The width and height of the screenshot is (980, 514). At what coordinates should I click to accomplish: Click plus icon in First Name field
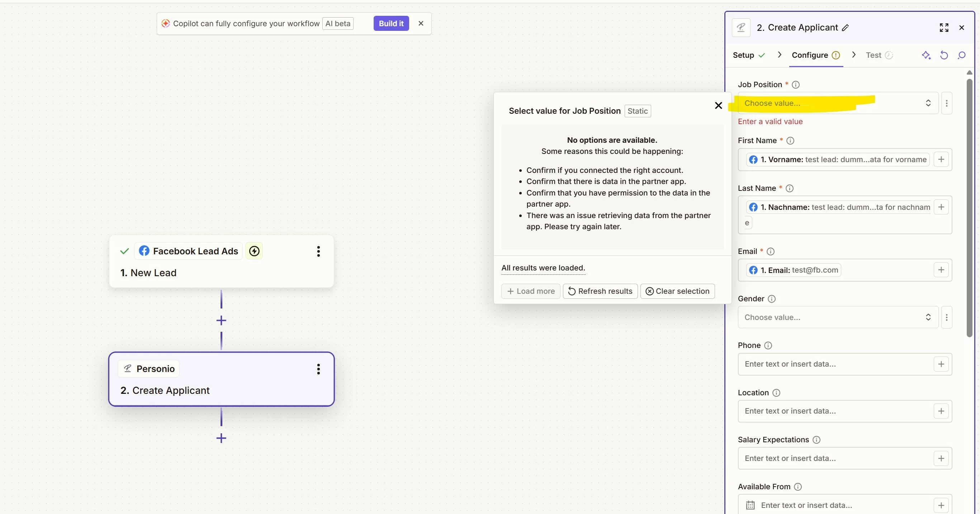coord(941,159)
